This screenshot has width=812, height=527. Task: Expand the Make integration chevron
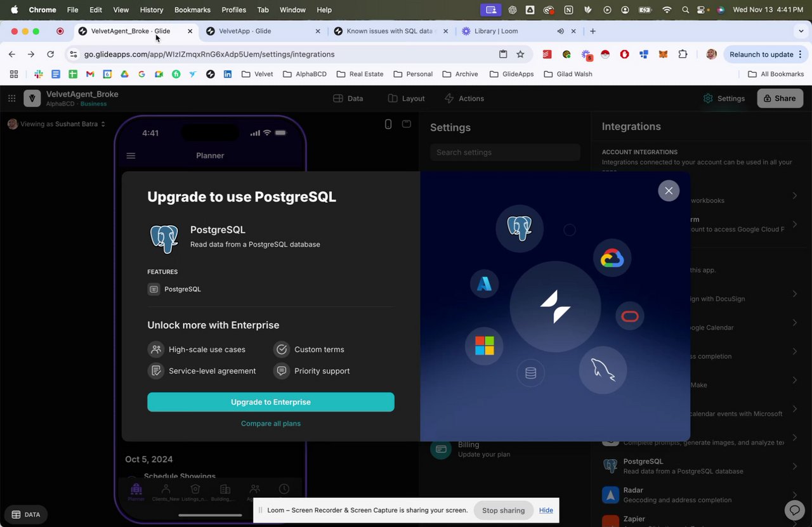[794, 380]
